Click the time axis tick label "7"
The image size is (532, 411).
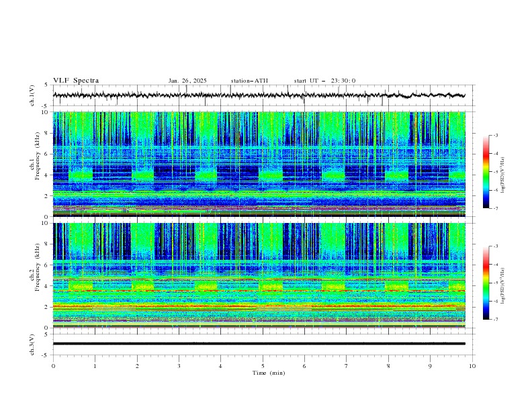(347, 366)
